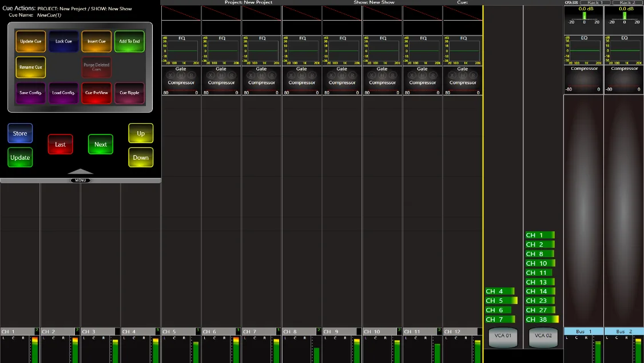The image size is (644, 363).
Task: Select the Bus 1 name label
Action: point(583,332)
